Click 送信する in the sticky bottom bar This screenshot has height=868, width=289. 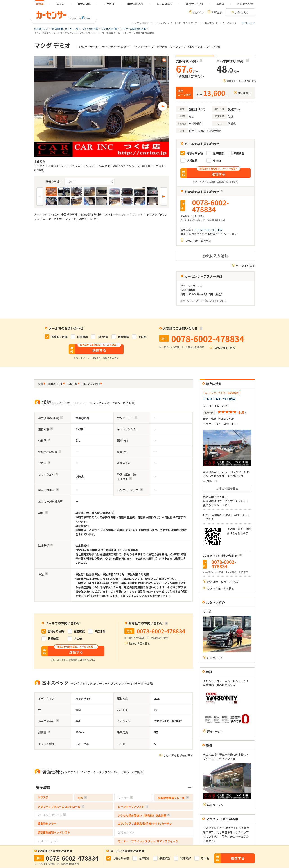click(x=235, y=858)
